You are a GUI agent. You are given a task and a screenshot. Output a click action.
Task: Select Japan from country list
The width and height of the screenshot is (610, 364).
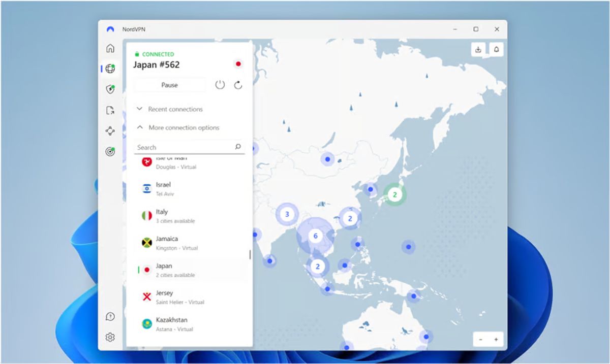point(189,270)
